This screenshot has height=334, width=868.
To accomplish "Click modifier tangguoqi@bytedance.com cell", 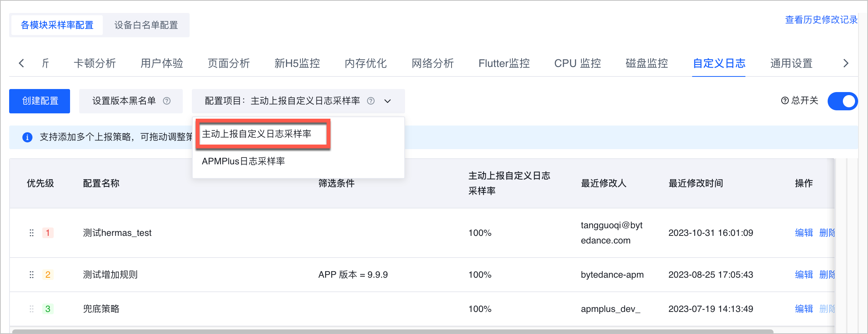I will coord(612,233).
